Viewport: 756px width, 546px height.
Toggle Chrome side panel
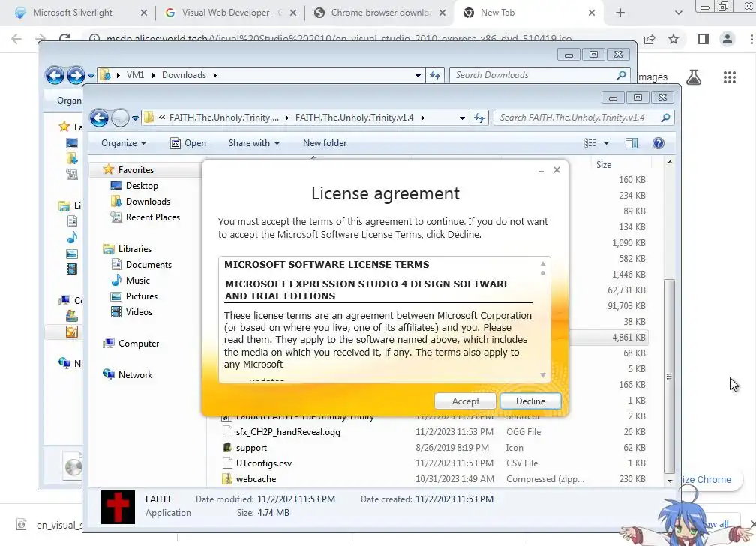pos(703,39)
